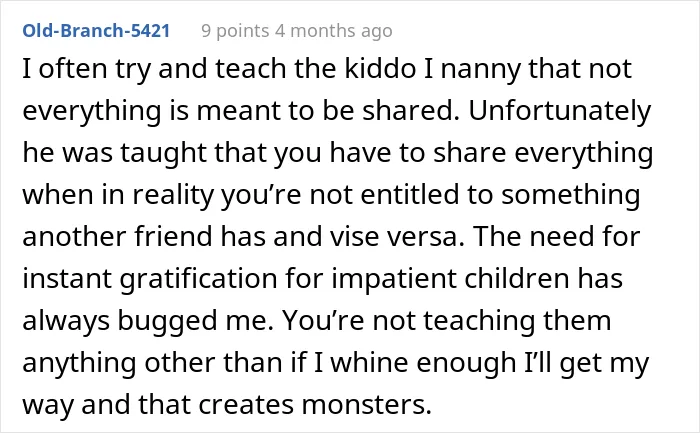Screen dimensions: 700x433
Task: Click the words impatient children
Action: pyautogui.click(x=450, y=279)
